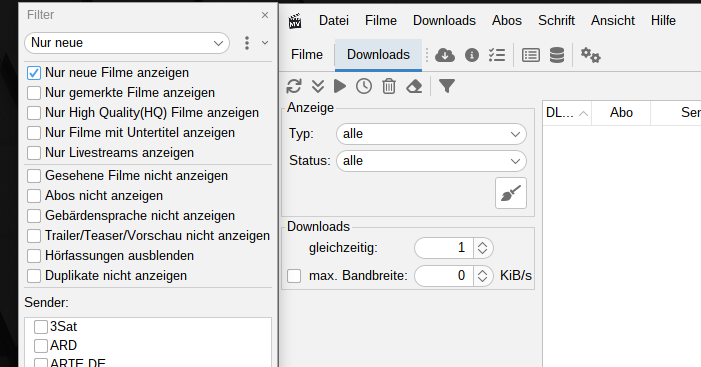Check Nur Livestreams anzeigen
Viewport: 701px width, 367px height.
(34, 153)
